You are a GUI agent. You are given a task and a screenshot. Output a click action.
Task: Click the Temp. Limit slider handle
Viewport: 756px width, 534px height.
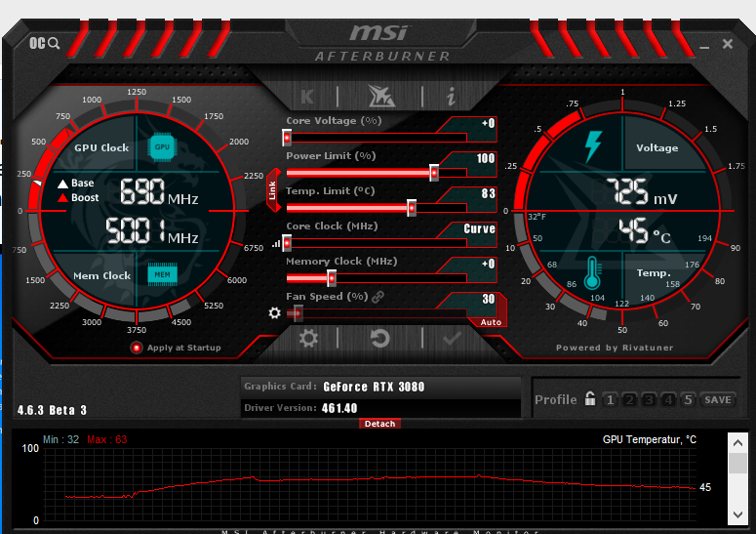click(412, 208)
